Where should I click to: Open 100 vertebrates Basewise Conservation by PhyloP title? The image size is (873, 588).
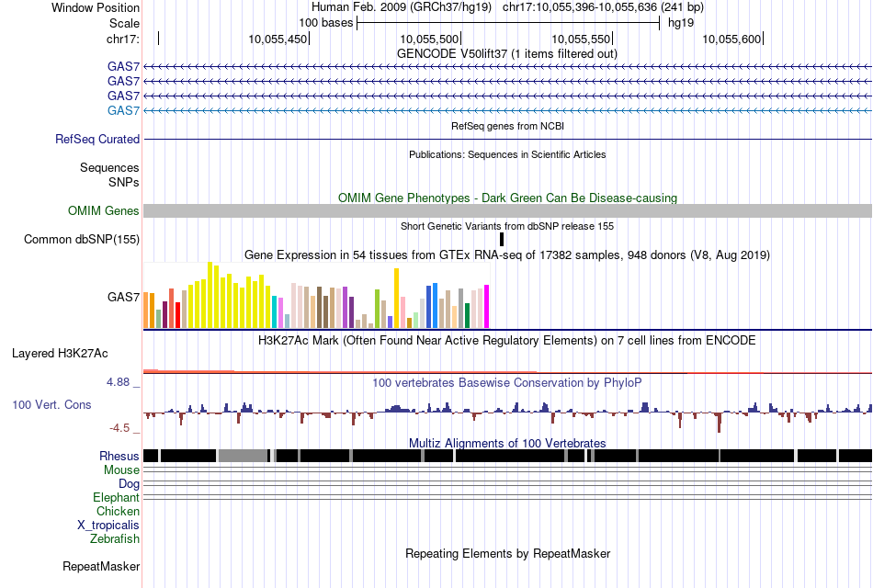(x=507, y=383)
